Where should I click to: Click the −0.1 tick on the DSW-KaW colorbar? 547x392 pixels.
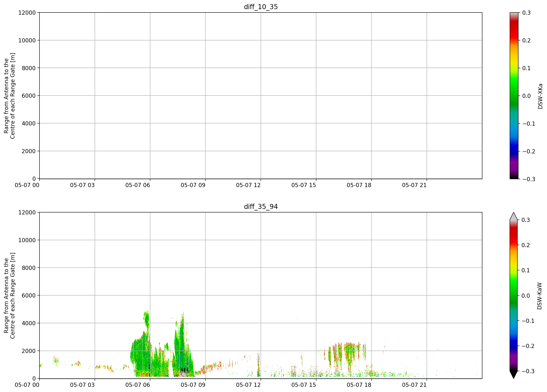click(528, 321)
